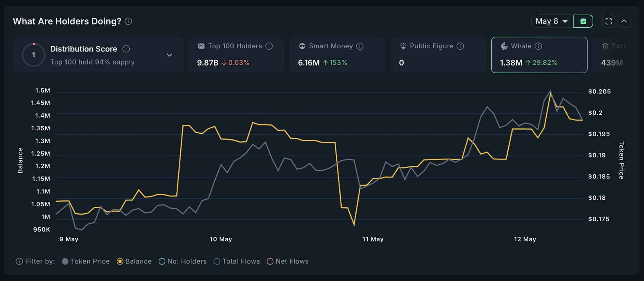Enable the No: Holders filter
644x281 pixels.
[183, 261]
